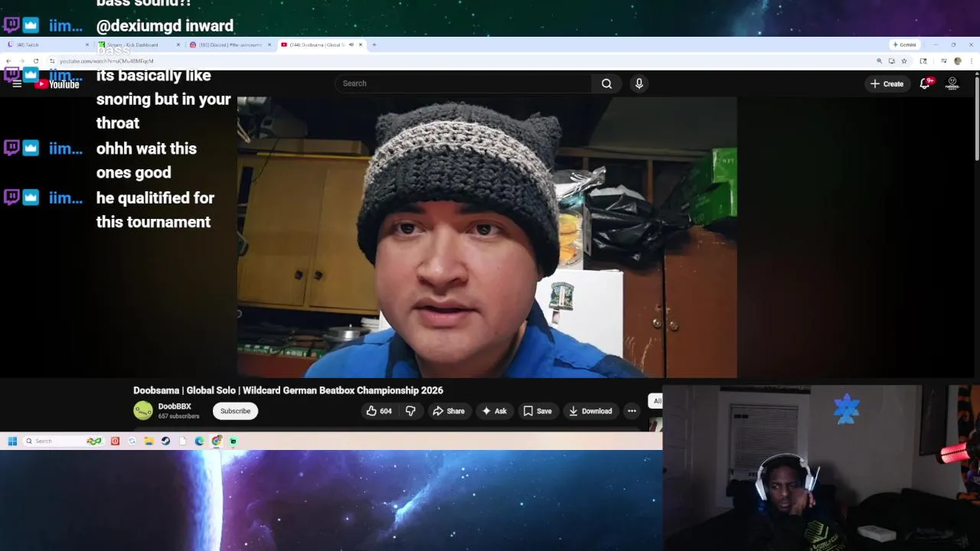Start voice search with the microphone
This screenshot has height=551, width=980.
[639, 83]
